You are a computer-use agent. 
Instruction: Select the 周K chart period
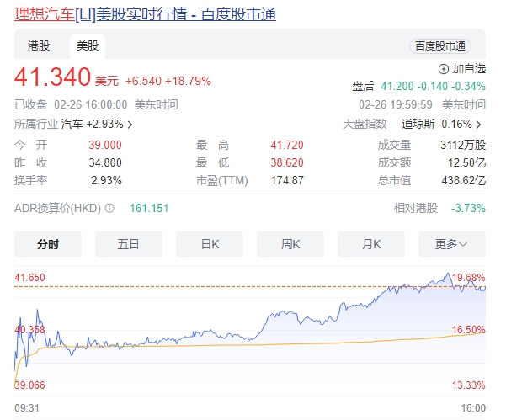[290, 244]
